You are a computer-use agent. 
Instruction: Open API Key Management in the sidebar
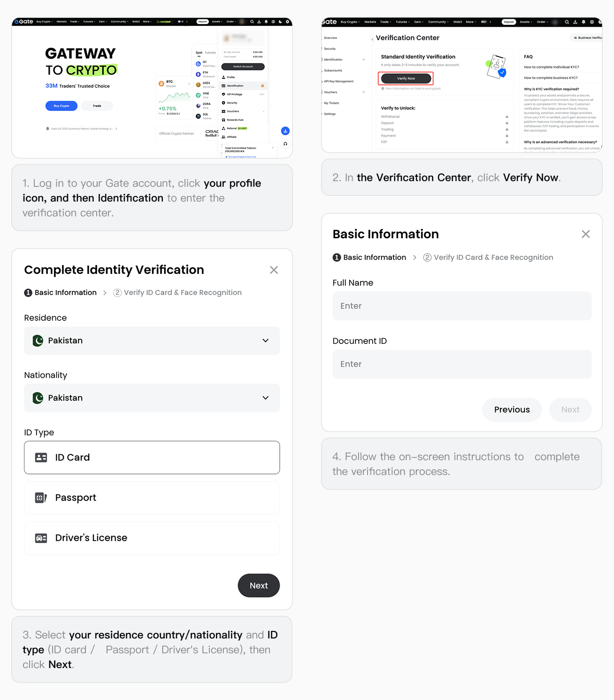click(x=338, y=81)
